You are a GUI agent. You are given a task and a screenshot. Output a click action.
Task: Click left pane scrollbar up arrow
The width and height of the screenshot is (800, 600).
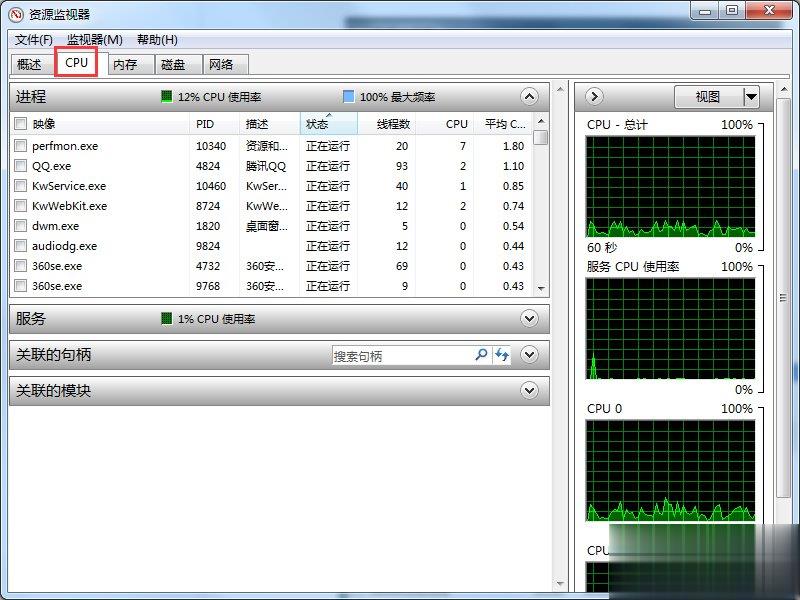tap(560, 89)
